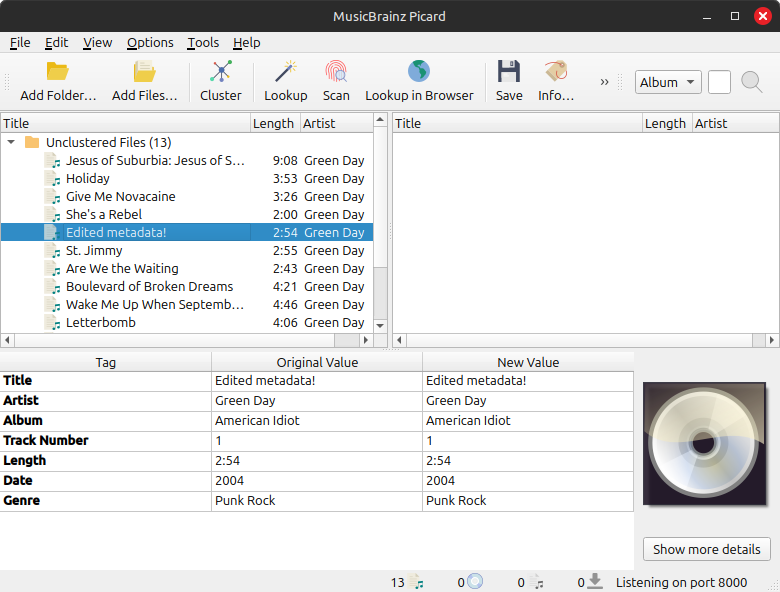Select the Edited metadata! track row
Viewport: 780px width, 592px height.
coord(187,232)
